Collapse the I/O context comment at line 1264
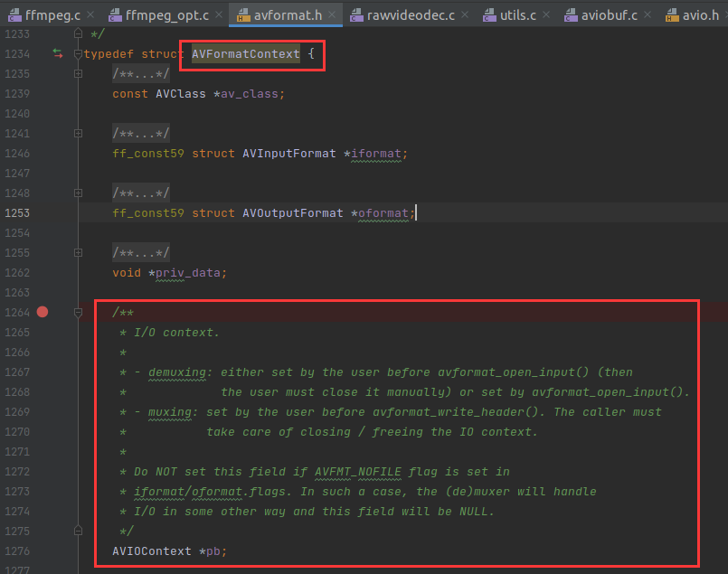The width and height of the screenshot is (728, 574). (x=78, y=313)
